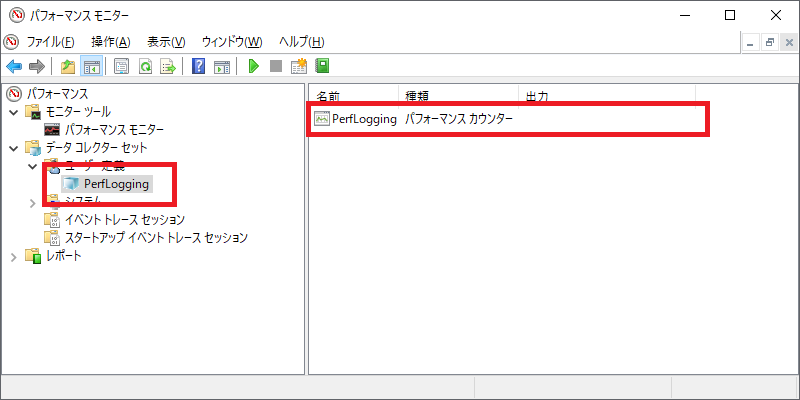This screenshot has height=400, width=800.
Task: Expand the レポート tree node
Action: click(x=14, y=256)
